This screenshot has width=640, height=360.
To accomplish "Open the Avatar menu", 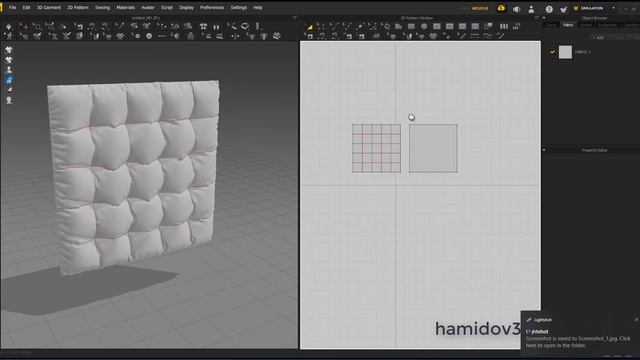I will coord(148,8).
